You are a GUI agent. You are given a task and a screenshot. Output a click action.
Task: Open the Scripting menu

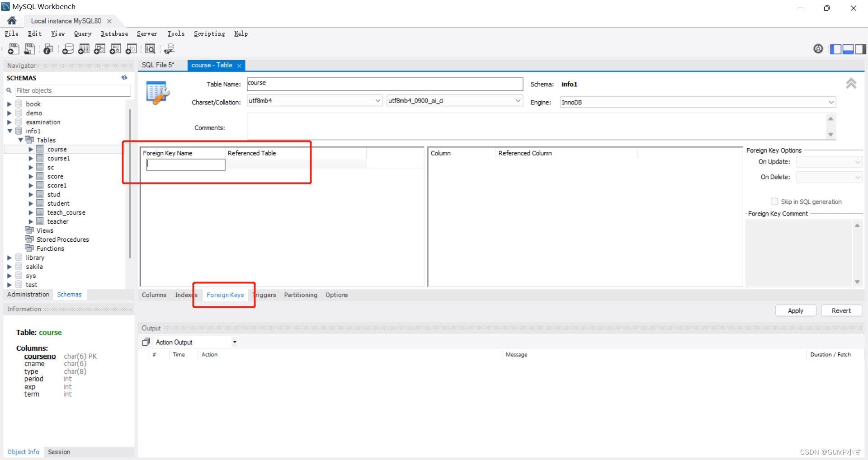coord(209,33)
